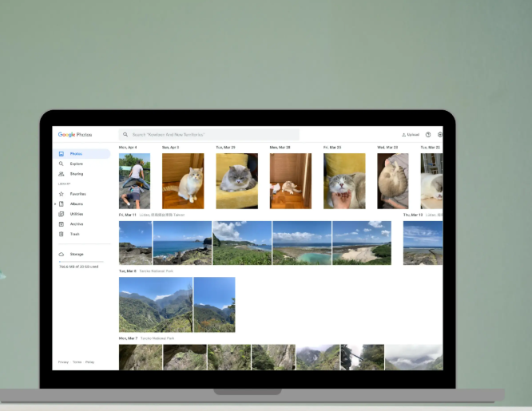532x411 pixels.
Task: Open the Mon, Apr 4 photo of people on rocks
Action: pyautogui.click(x=134, y=181)
